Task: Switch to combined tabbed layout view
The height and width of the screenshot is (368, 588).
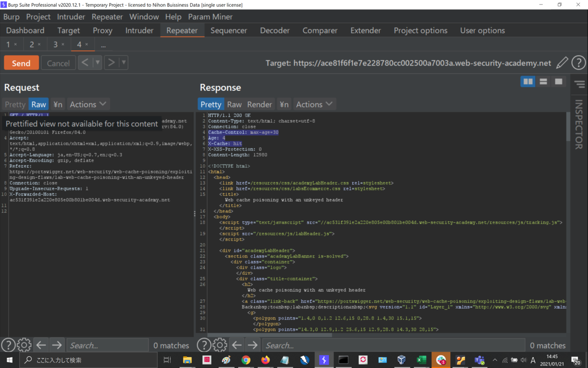Action: click(x=558, y=81)
